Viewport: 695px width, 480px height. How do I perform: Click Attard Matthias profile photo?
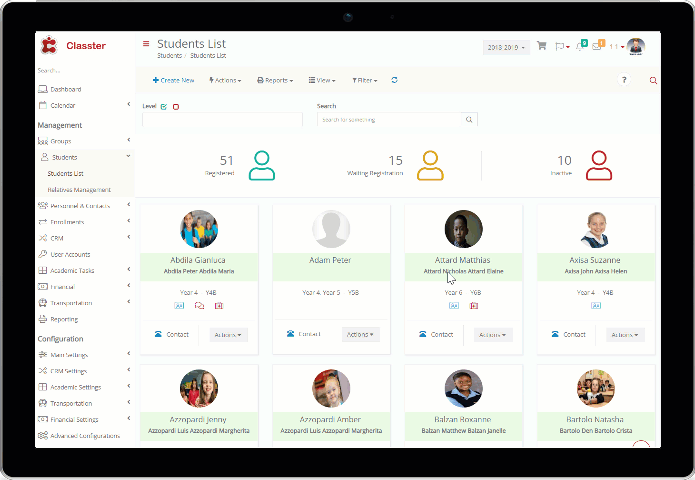(463, 229)
